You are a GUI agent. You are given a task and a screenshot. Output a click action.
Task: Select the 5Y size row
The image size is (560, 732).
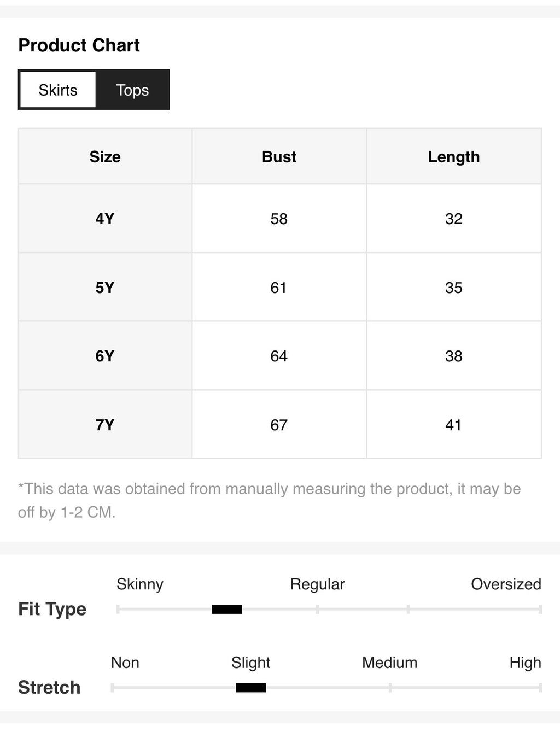pyautogui.click(x=280, y=288)
